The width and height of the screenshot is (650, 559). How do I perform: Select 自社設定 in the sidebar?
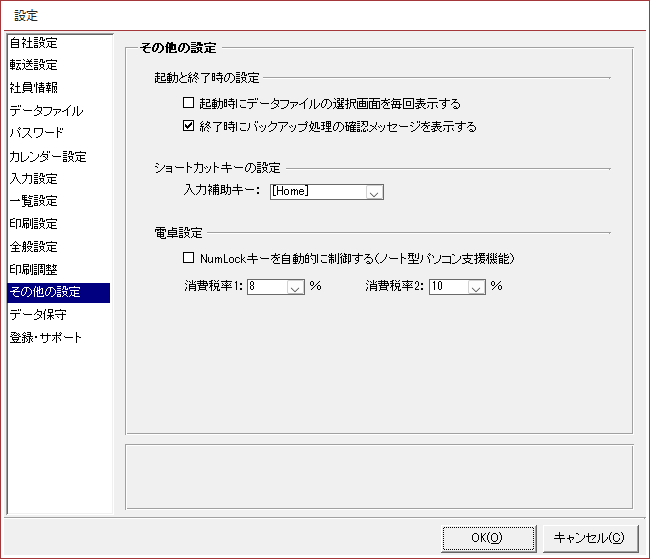[34, 43]
